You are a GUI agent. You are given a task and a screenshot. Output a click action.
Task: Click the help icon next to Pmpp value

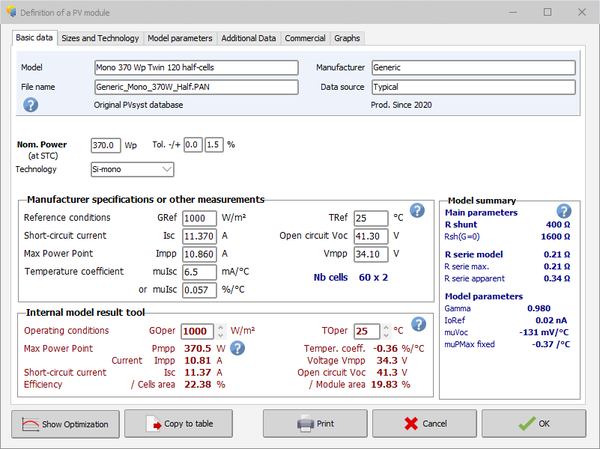237,348
